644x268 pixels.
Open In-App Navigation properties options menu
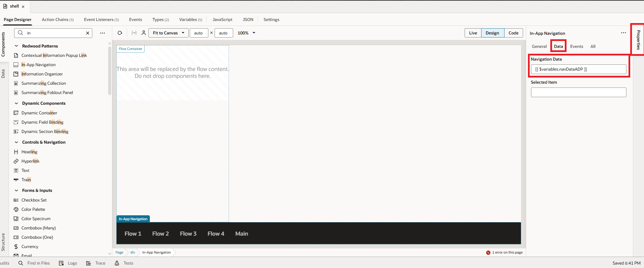(623, 33)
